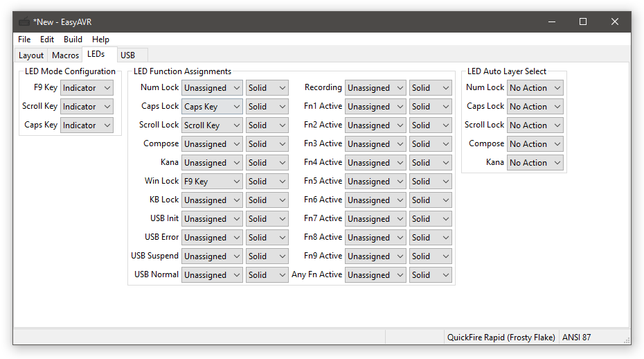Switch to the Layout tab
Screen dimensions: 644x359
point(31,55)
